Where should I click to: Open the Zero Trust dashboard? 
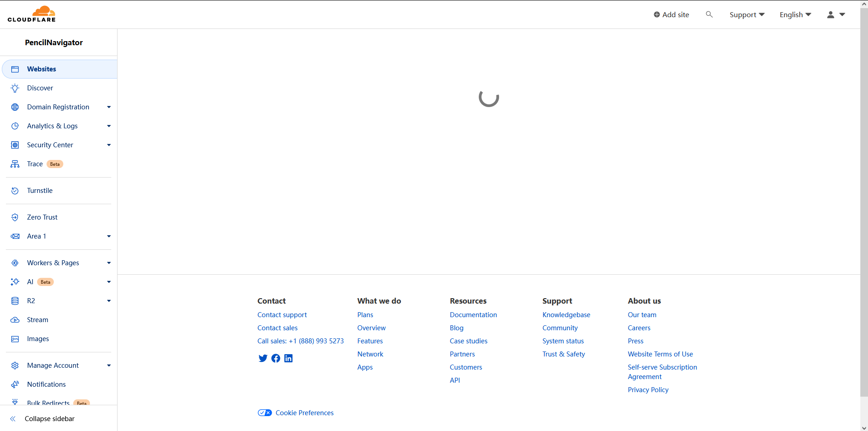click(42, 217)
